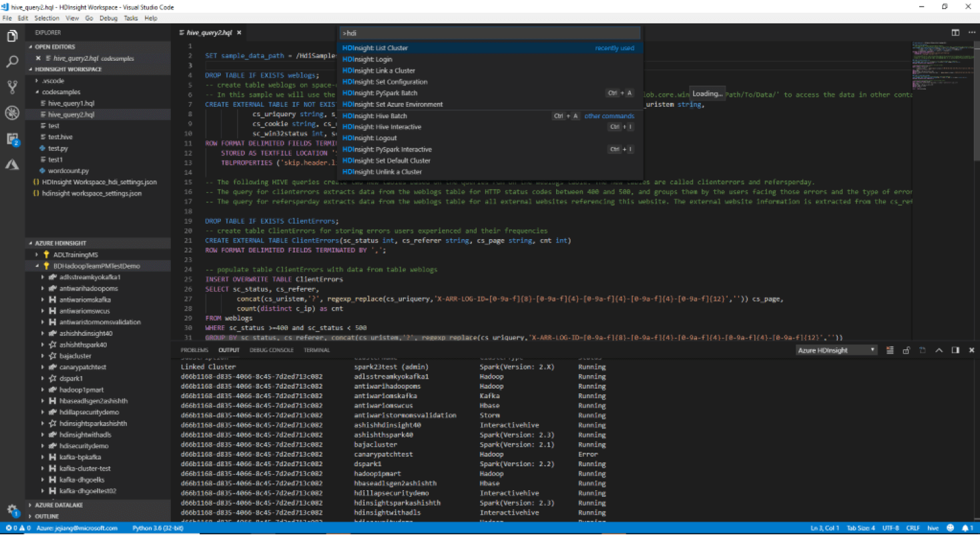Open the Source Control view
The height and width of the screenshot is (553, 980).
(12, 87)
